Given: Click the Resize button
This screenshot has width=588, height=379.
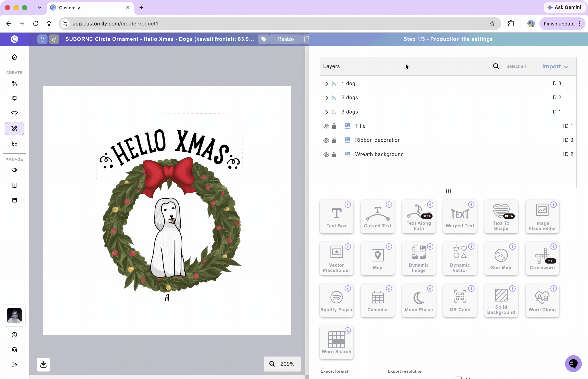Looking at the screenshot, I should point(285,39).
